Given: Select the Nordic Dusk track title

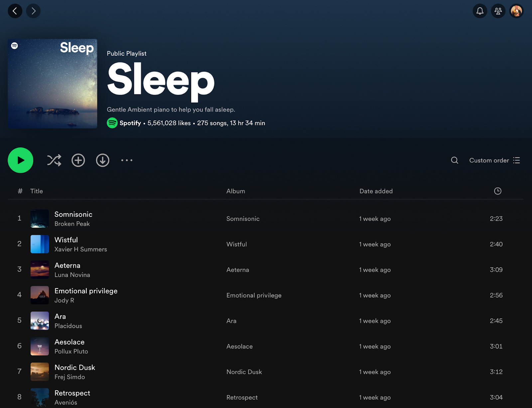Looking at the screenshot, I should pyautogui.click(x=75, y=368).
